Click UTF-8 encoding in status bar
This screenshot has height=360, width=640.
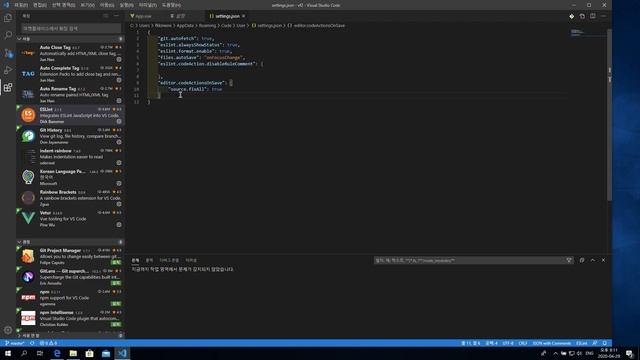coord(508,343)
